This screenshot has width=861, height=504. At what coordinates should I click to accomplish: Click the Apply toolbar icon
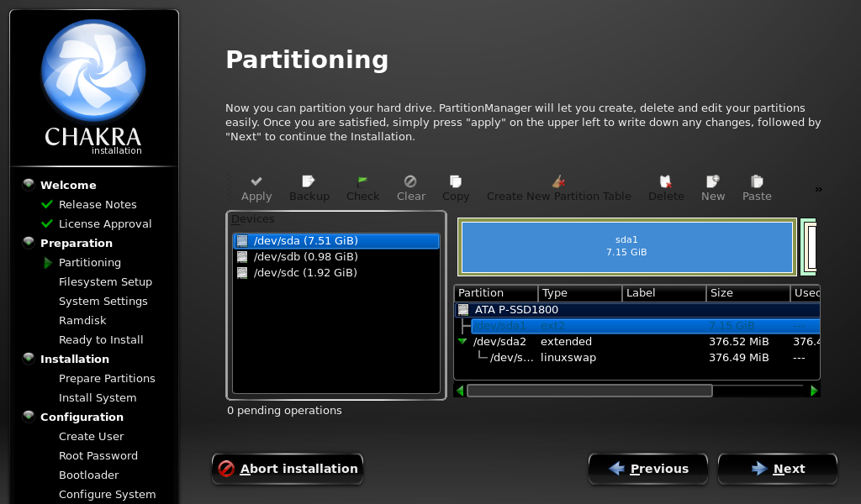[256, 181]
